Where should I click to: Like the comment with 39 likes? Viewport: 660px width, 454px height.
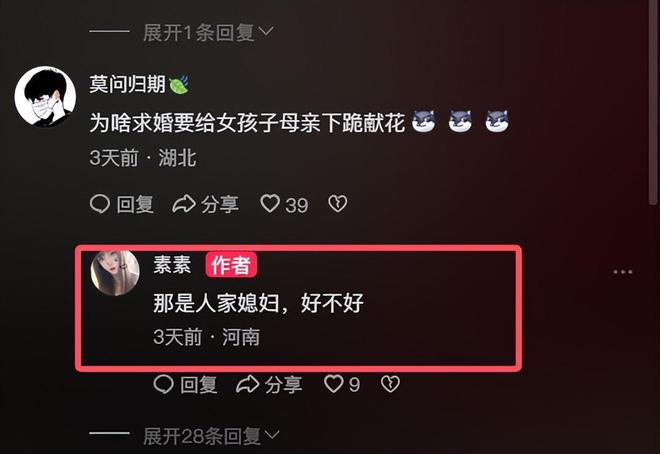click(x=270, y=204)
